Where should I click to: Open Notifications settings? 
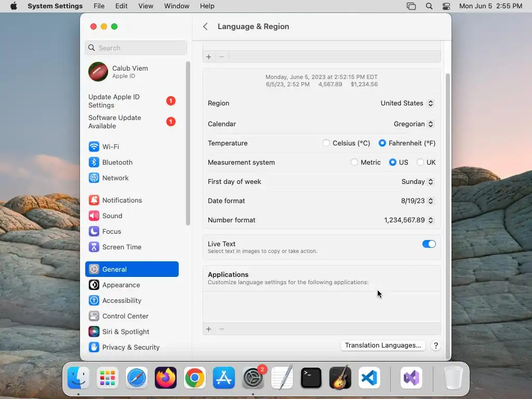(131, 200)
